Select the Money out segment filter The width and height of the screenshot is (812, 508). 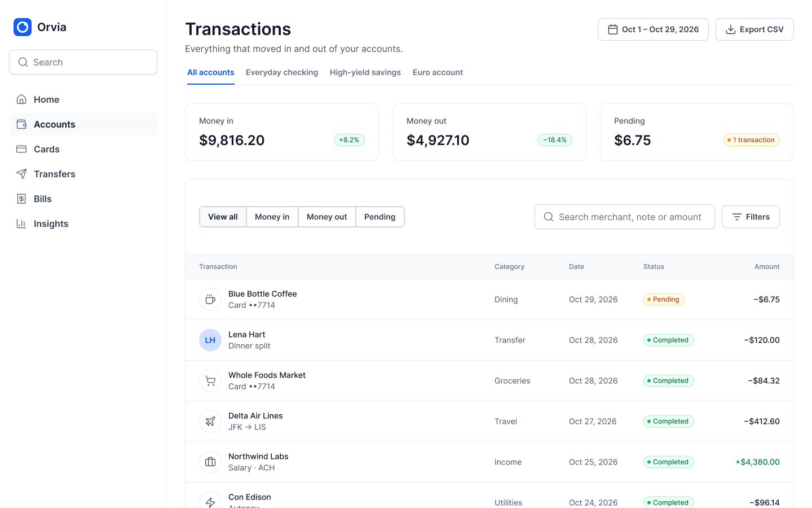click(327, 217)
